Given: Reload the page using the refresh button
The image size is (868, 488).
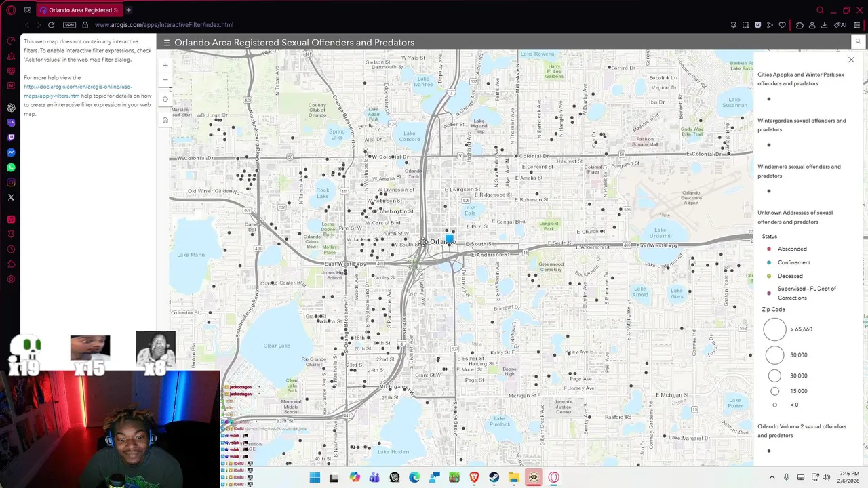Looking at the screenshot, I should coord(51,25).
